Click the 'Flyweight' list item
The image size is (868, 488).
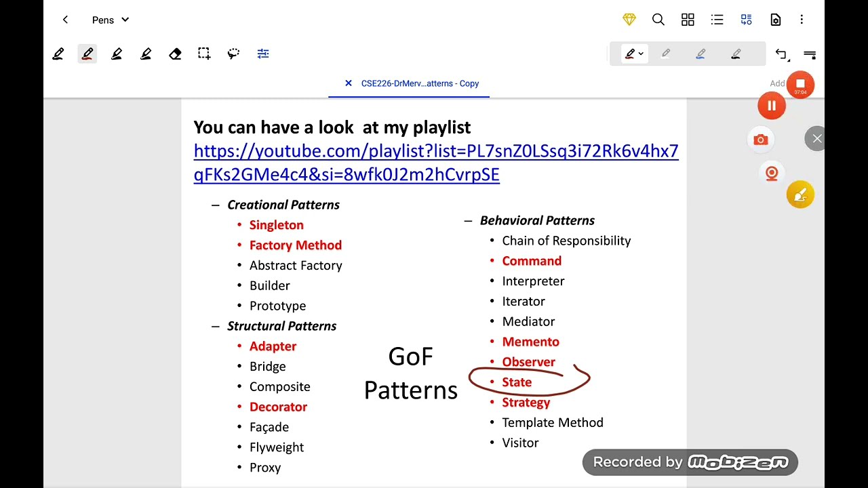point(276,447)
